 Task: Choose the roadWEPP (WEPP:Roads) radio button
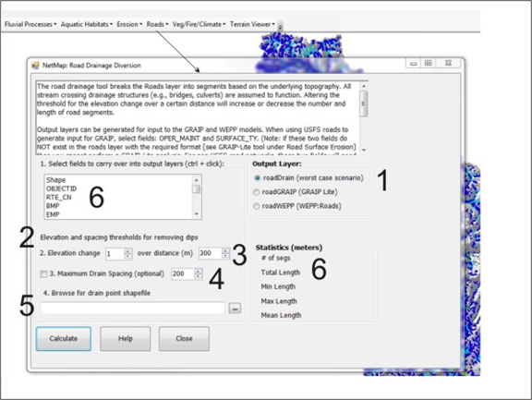[x=256, y=206]
